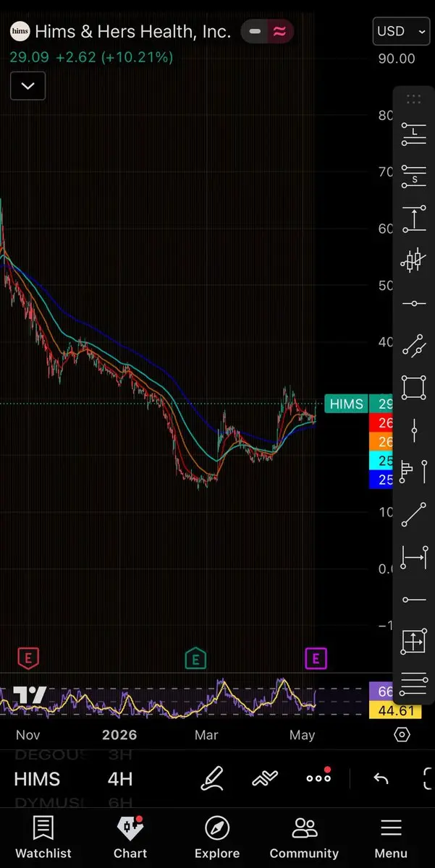
Task: Tap the green HIMS price line label
Action: coord(345,404)
